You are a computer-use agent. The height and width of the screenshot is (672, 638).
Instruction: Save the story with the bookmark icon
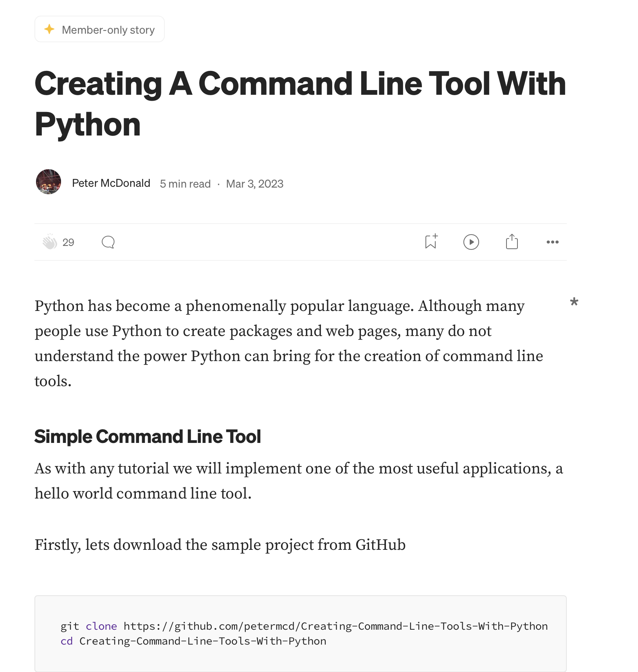coord(431,242)
